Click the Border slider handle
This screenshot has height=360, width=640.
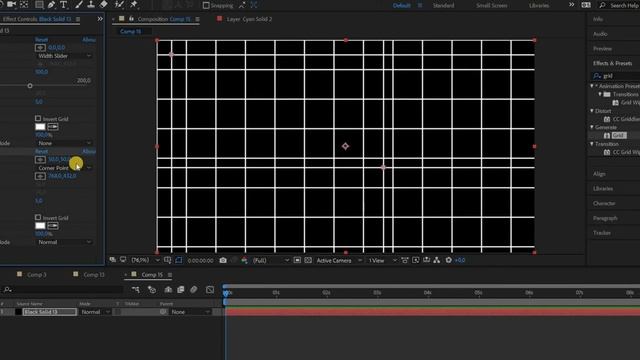click(x=30, y=86)
